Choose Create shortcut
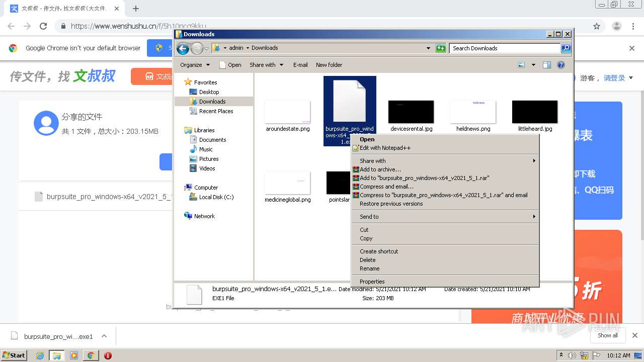Image resolution: width=644 pixels, height=362 pixels. click(445, 251)
